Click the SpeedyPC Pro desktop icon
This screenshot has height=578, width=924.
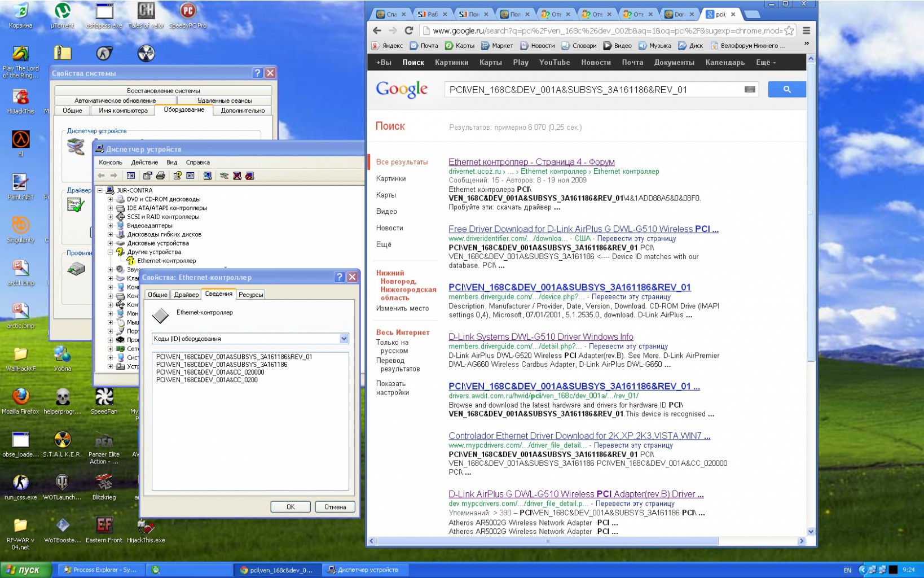(188, 16)
